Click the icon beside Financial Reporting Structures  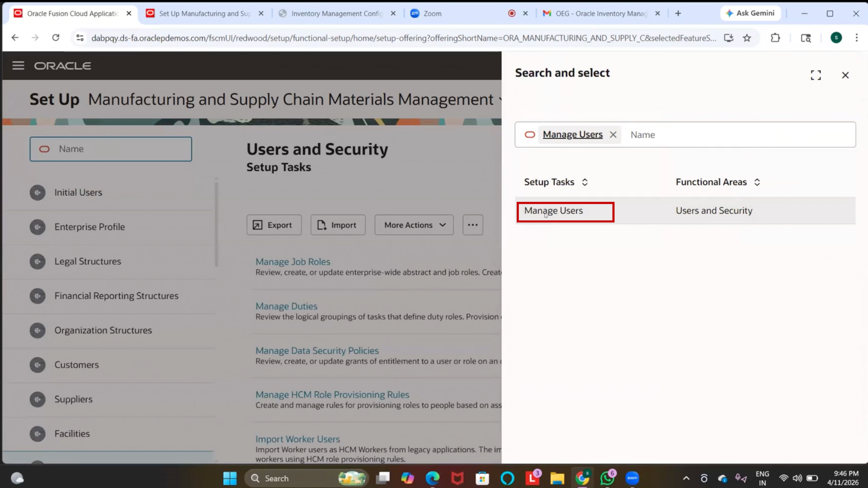pos(38,296)
